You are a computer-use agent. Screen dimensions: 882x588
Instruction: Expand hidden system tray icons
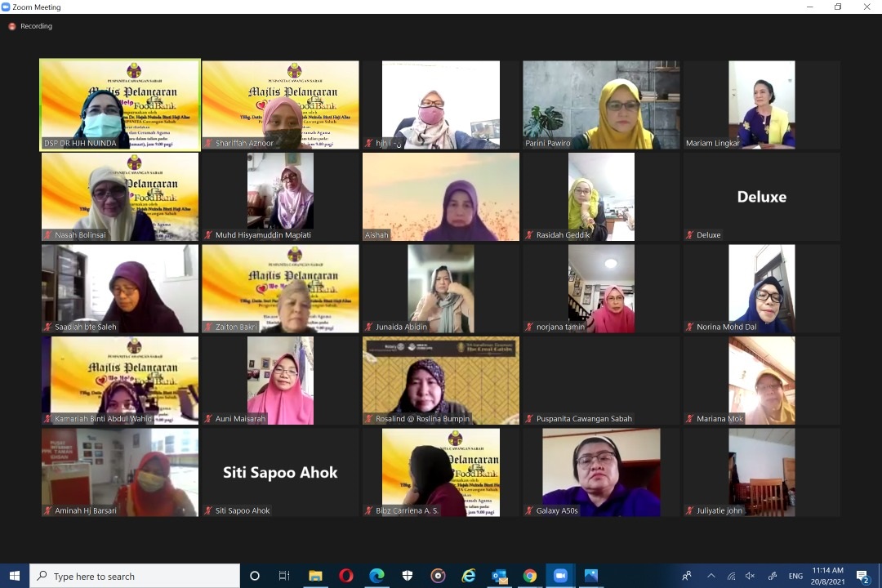pyautogui.click(x=710, y=576)
